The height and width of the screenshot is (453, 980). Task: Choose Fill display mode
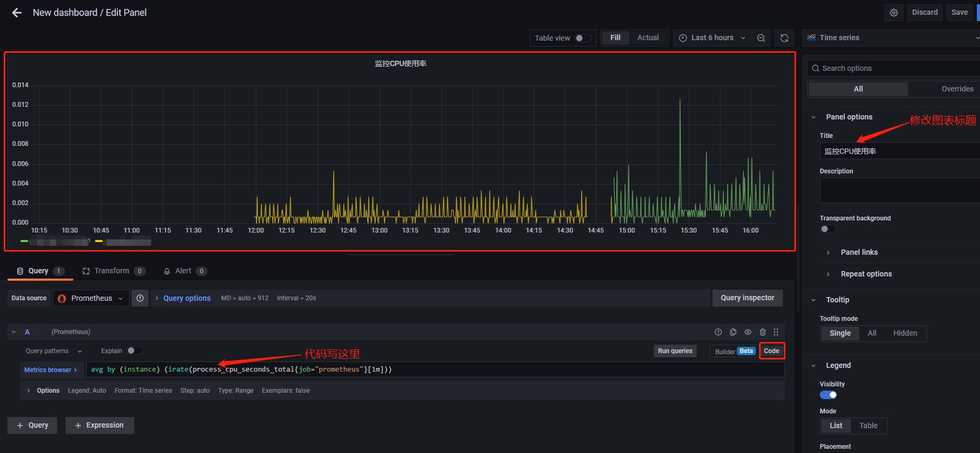click(x=615, y=38)
